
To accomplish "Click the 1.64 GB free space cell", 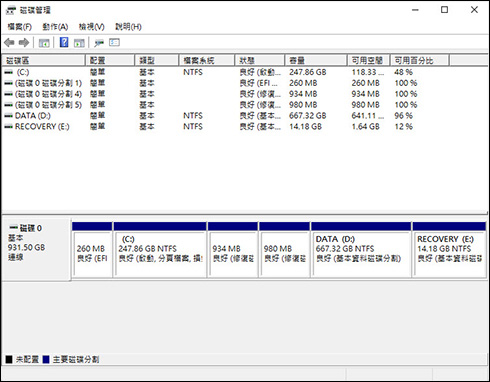I will [366, 127].
